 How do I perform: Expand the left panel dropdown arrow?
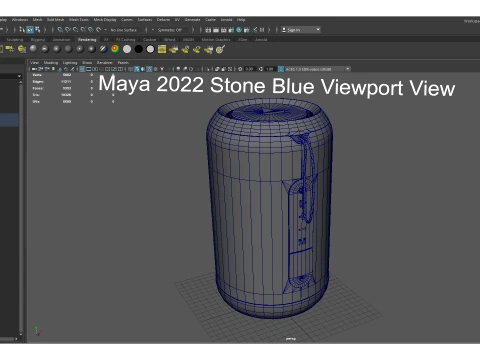point(19,76)
